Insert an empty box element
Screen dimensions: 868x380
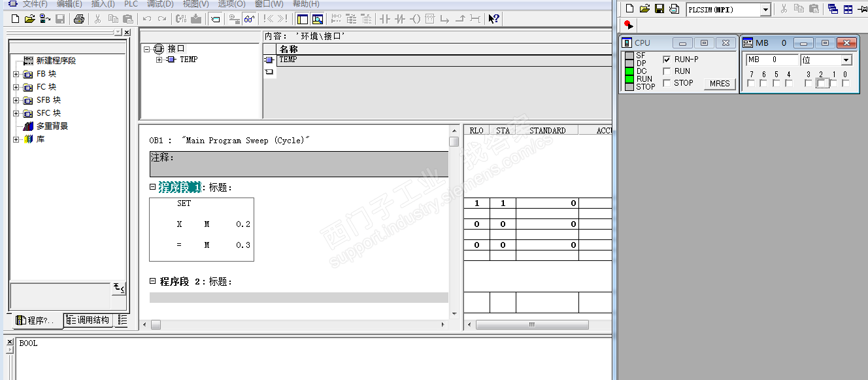click(x=430, y=19)
